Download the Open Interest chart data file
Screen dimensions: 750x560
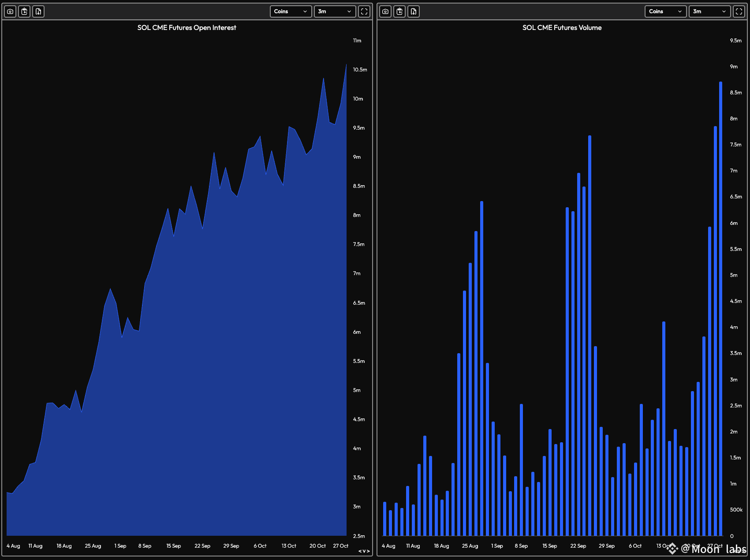tap(38, 11)
